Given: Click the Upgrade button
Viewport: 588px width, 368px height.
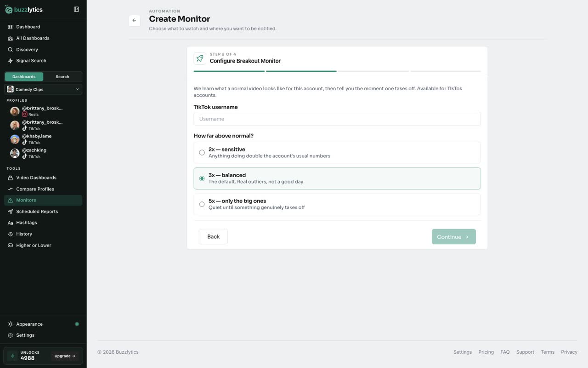Looking at the screenshot, I should point(65,356).
